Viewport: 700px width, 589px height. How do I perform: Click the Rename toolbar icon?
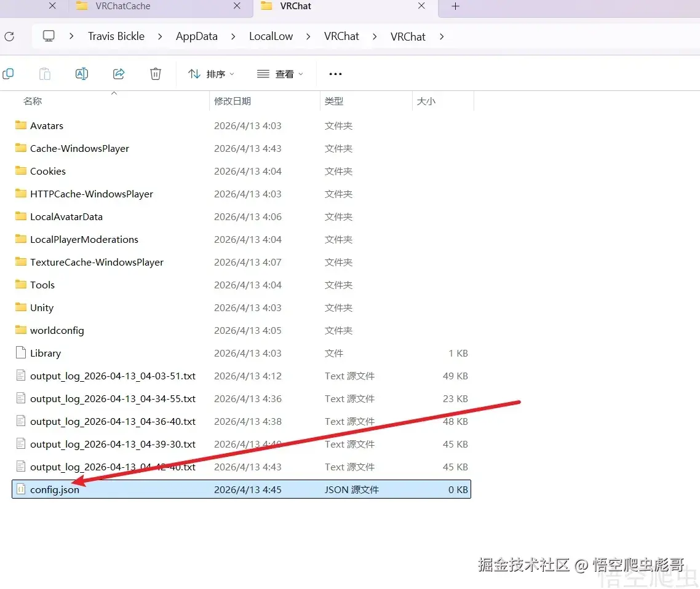tap(82, 74)
